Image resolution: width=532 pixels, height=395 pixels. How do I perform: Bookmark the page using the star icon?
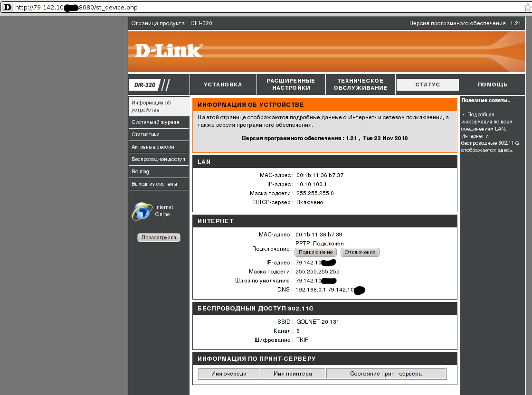pyautogui.click(x=528, y=7)
